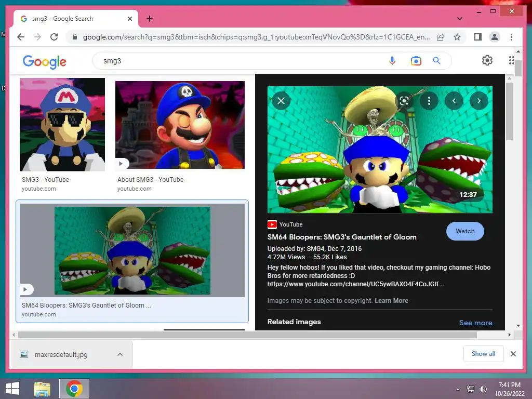Click the 'SMG3 - YouTube' result caption

[46, 179]
